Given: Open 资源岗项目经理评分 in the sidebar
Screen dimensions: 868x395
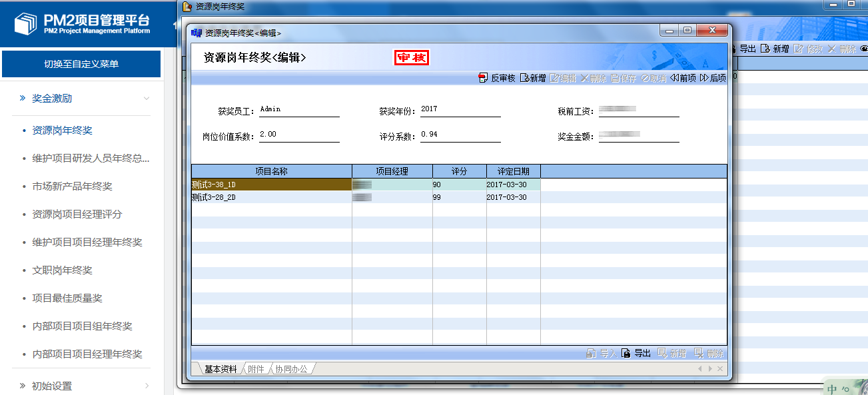Looking at the screenshot, I should [x=77, y=214].
